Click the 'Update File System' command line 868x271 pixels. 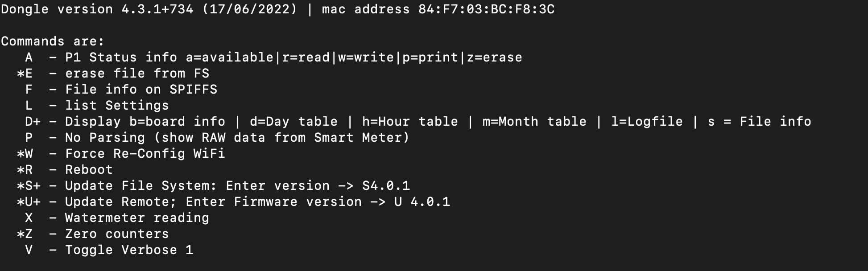click(x=237, y=186)
